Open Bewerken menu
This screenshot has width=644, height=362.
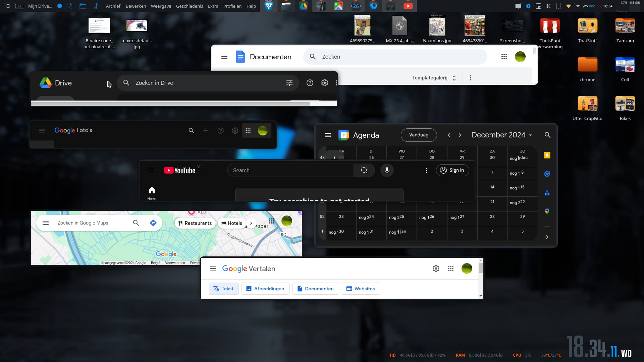136,6
